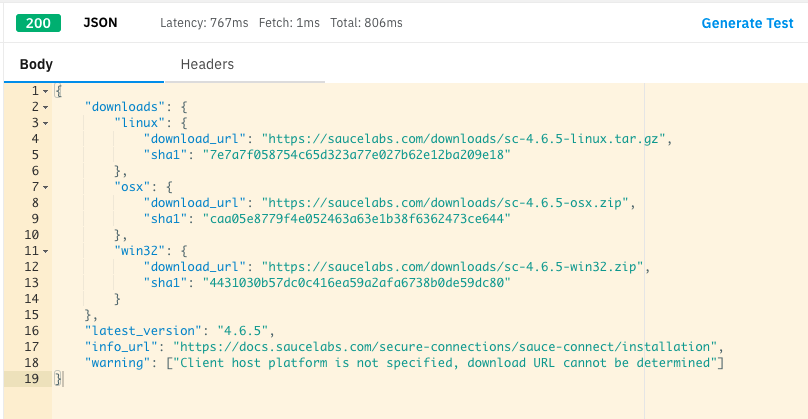Click the linux tar.gz download URL
Viewport: 808px width, 419px height.
pos(466,138)
